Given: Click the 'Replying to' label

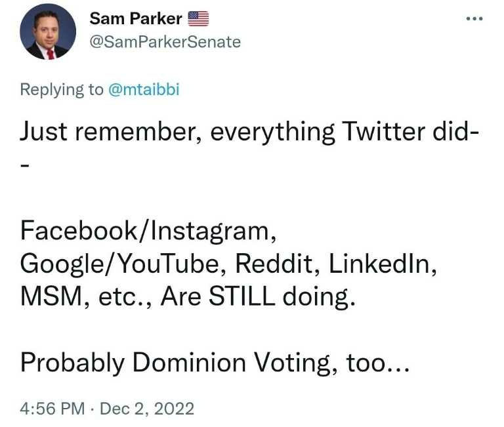Looking at the screenshot, I should [62, 90].
